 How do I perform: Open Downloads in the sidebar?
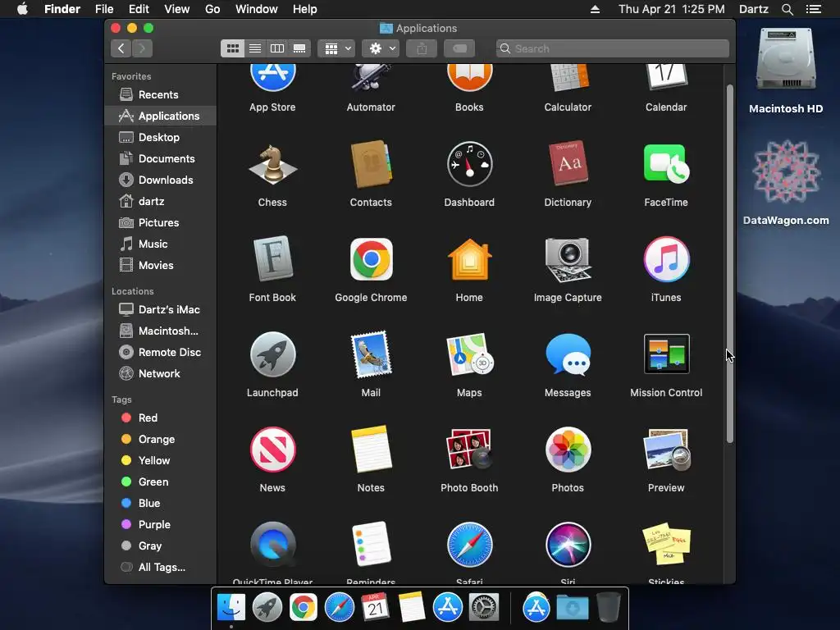click(x=160, y=180)
